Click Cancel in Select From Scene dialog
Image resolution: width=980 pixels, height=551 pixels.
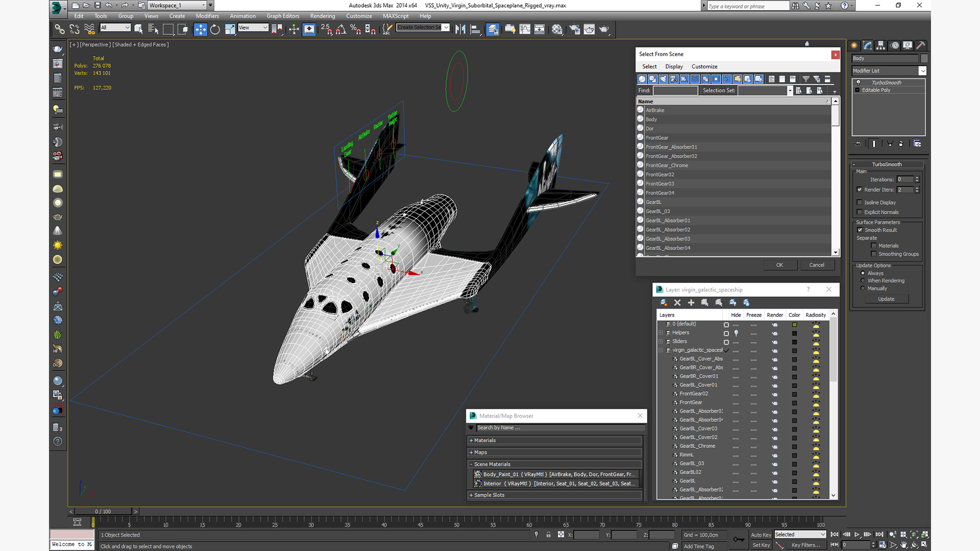pos(817,265)
